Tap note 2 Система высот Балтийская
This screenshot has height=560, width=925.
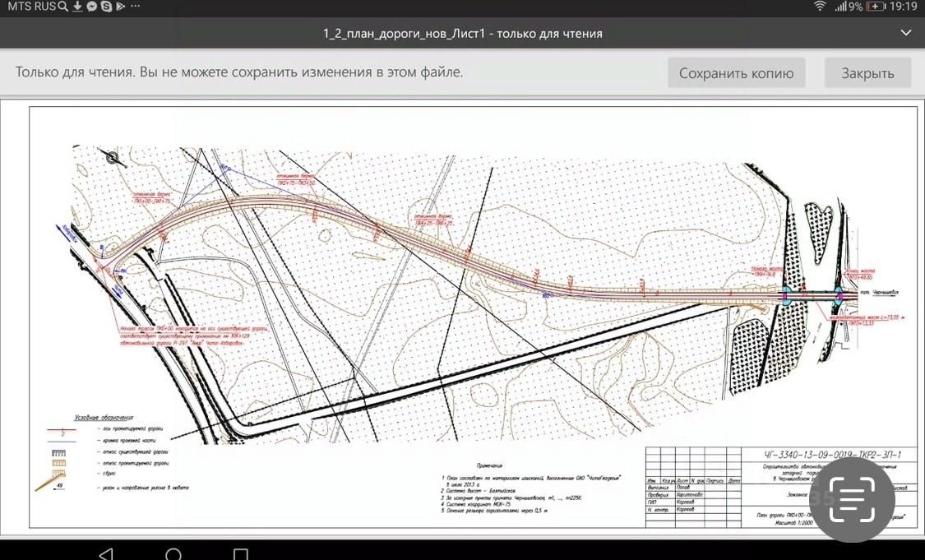479,491
